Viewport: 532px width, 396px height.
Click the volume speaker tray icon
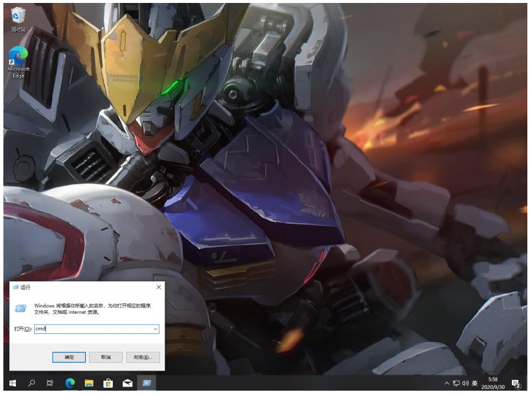click(465, 384)
